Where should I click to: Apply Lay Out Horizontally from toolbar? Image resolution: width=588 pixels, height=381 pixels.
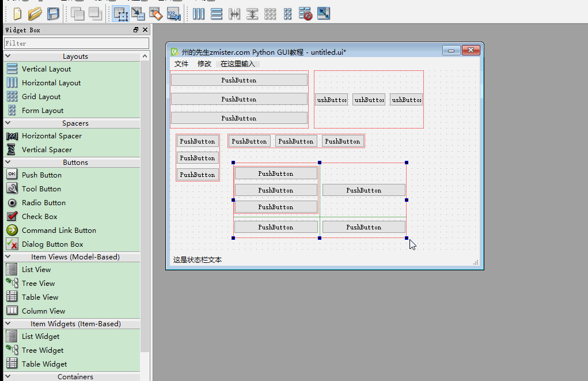pyautogui.click(x=199, y=13)
